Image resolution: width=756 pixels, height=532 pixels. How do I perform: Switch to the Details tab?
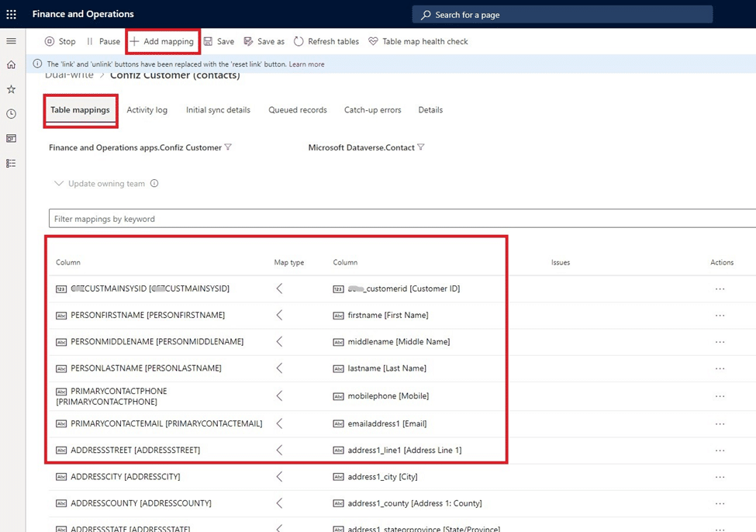pyautogui.click(x=430, y=110)
